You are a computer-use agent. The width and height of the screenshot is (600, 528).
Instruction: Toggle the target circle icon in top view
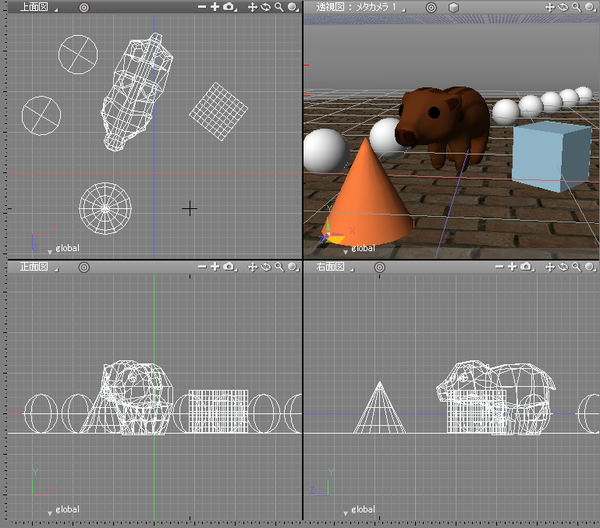[x=84, y=6]
